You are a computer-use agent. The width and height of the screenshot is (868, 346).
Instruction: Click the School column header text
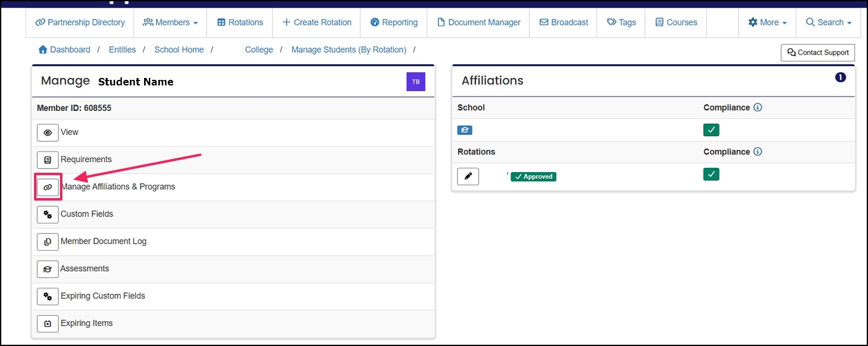471,107
